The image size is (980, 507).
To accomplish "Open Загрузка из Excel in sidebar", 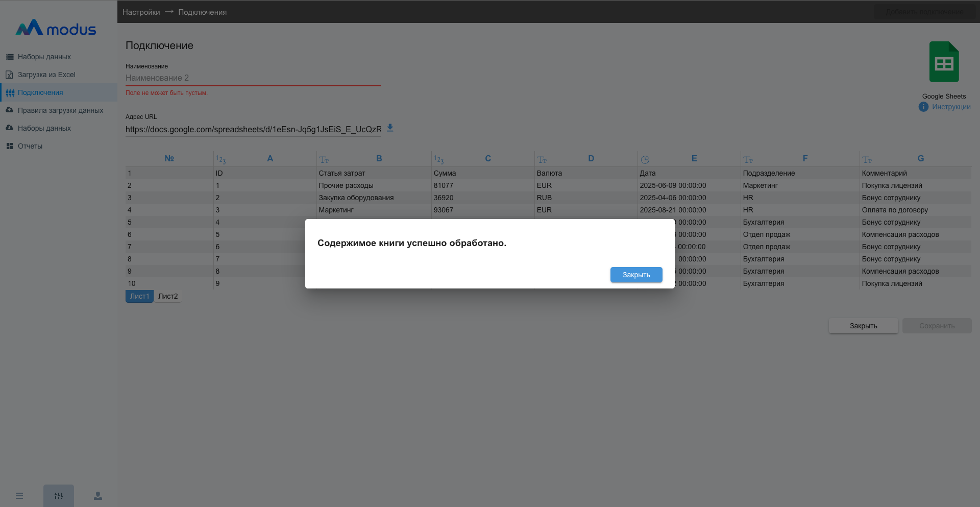I will (46, 75).
